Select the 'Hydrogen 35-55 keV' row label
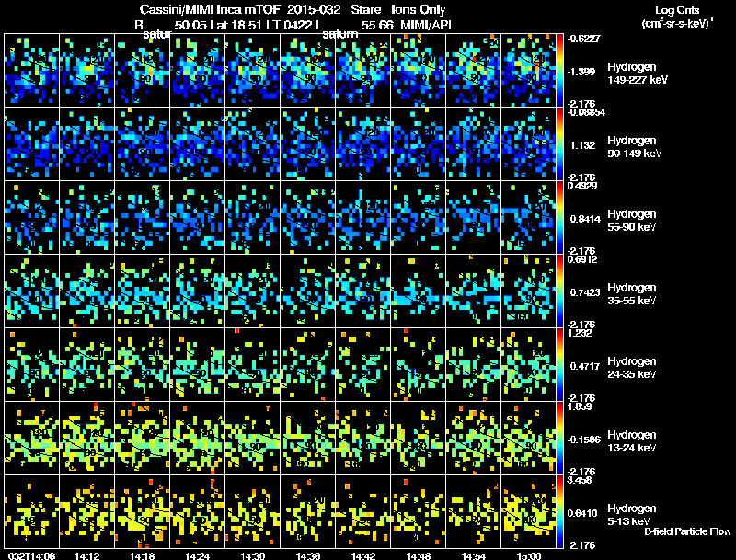 [632, 294]
